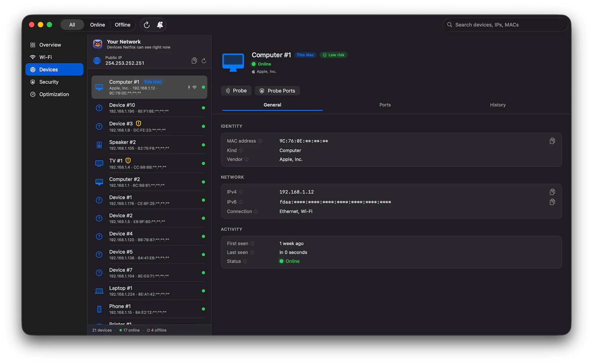
Task: Click the Low risk badge
Action: [x=334, y=55]
